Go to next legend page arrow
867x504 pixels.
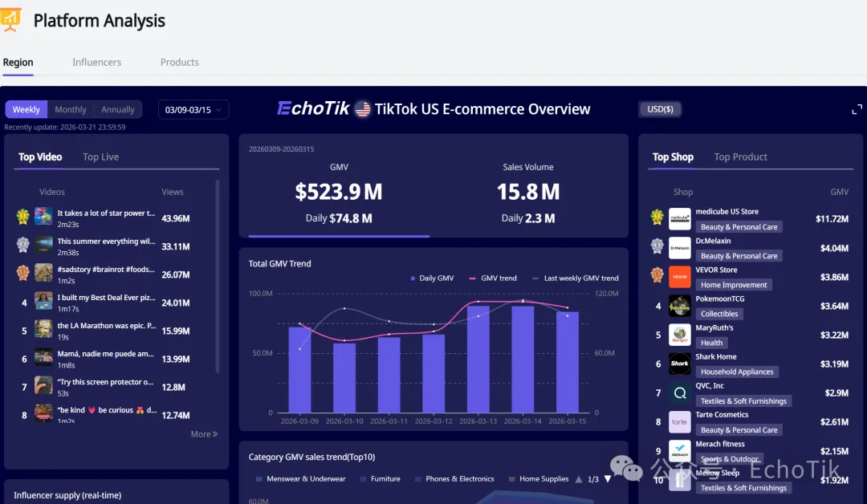coord(608,479)
